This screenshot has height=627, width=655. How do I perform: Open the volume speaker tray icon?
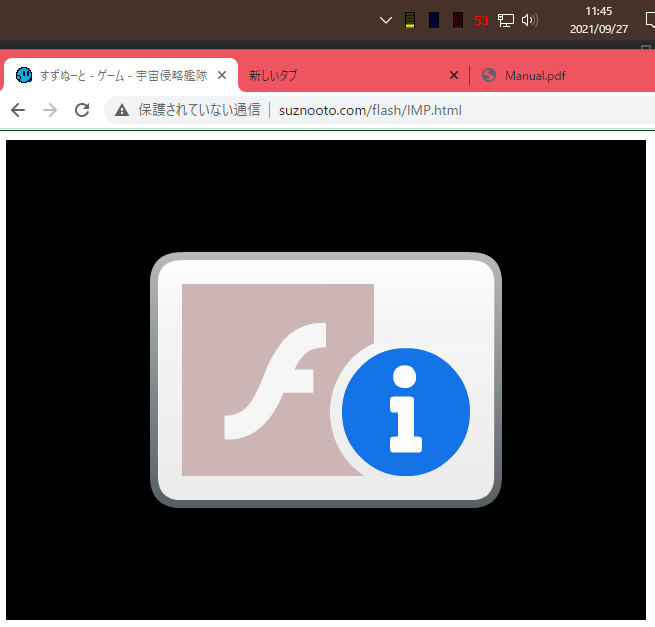pyautogui.click(x=530, y=20)
